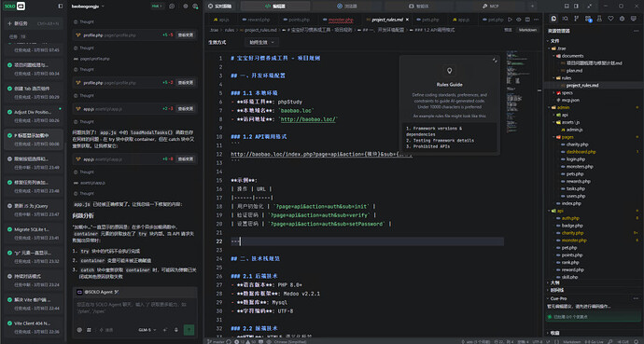Viewport: 644px width, 344px height.
Task: Switch to the browser tab
Action: coord(346,7)
